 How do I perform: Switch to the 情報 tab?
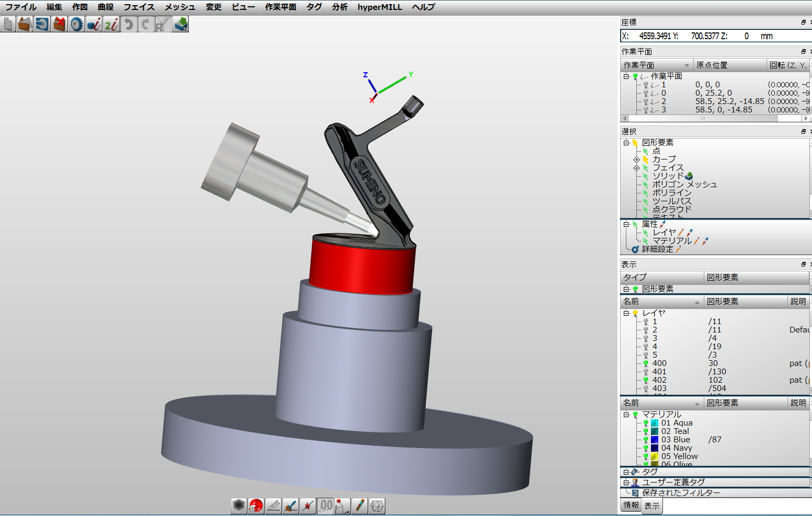pyautogui.click(x=631, y=505)
